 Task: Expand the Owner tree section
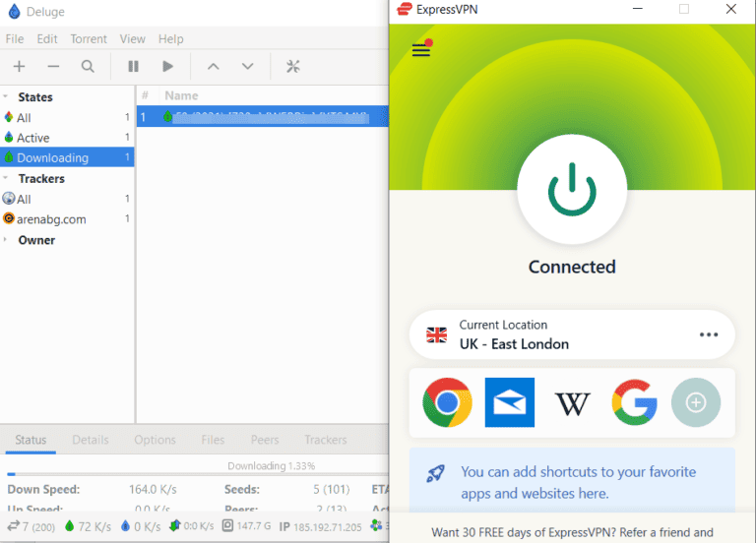(7, 240)
